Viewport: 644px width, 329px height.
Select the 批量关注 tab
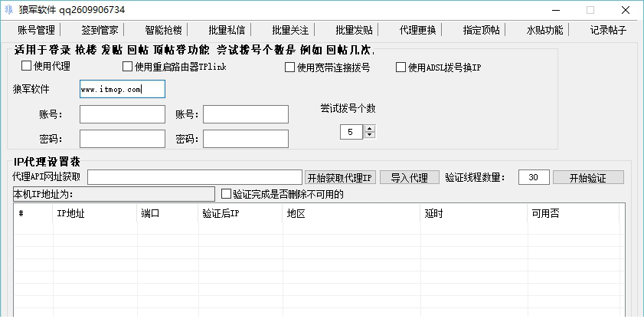click(x=291, y=30)
